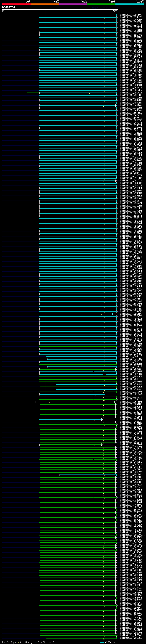Click the white query sequence bar
Viewport: 146px width, 644px height.
click(x=60, y=10)
